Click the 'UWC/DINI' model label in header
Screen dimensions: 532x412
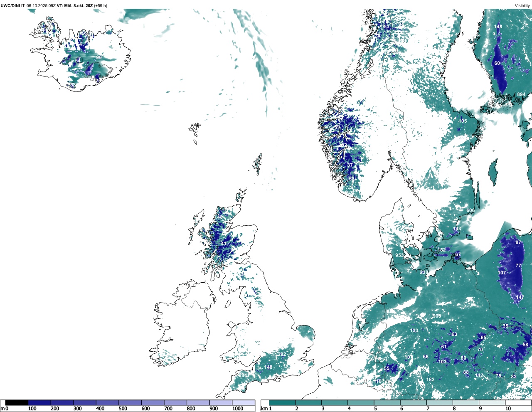pos(10,5)
